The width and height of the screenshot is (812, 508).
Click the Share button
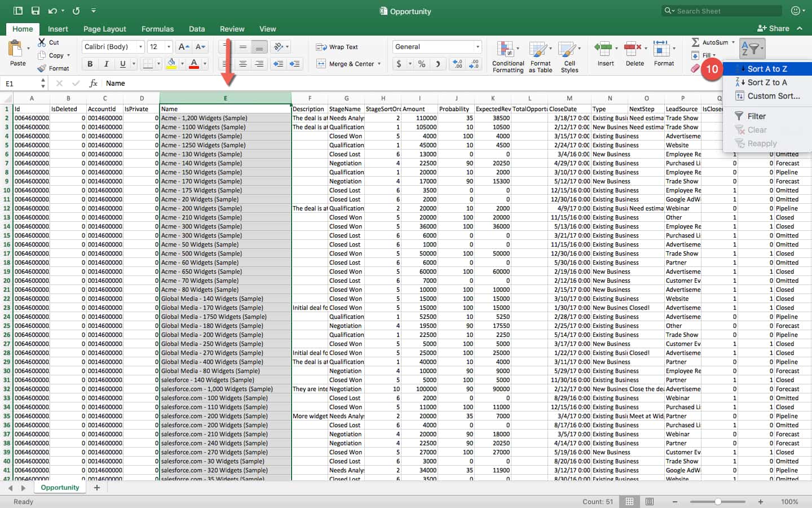[773, 28]
